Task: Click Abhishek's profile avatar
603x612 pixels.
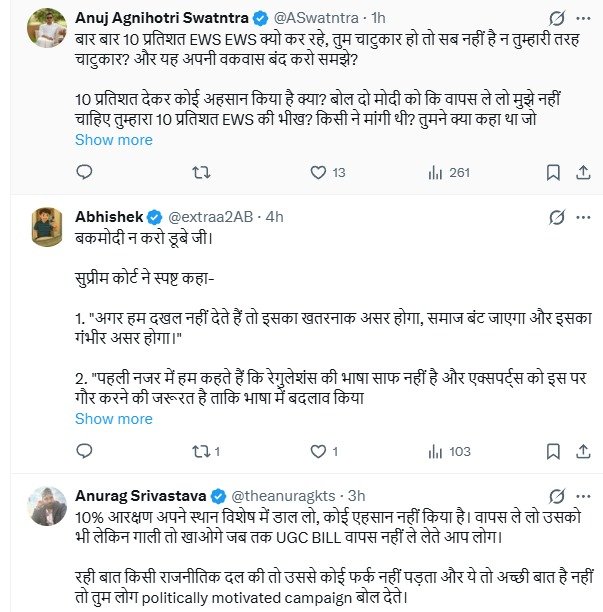Action: [48, 227]
